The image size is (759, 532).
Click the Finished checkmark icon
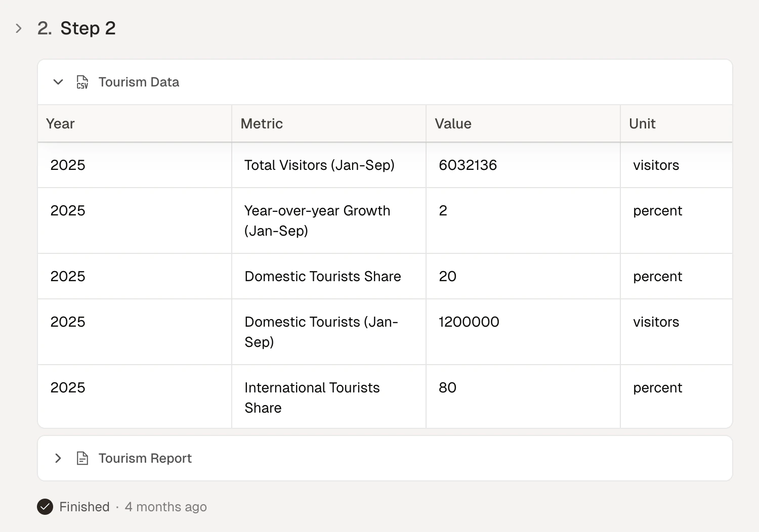pos(45,507)
